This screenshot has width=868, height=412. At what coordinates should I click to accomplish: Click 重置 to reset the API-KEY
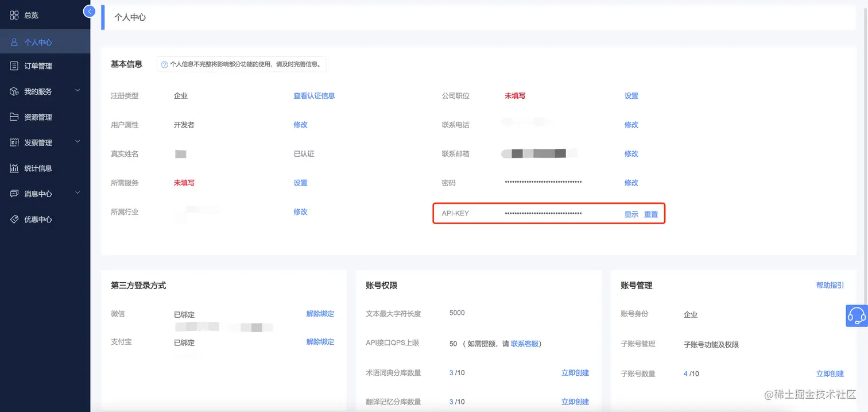tap(651, 214)
